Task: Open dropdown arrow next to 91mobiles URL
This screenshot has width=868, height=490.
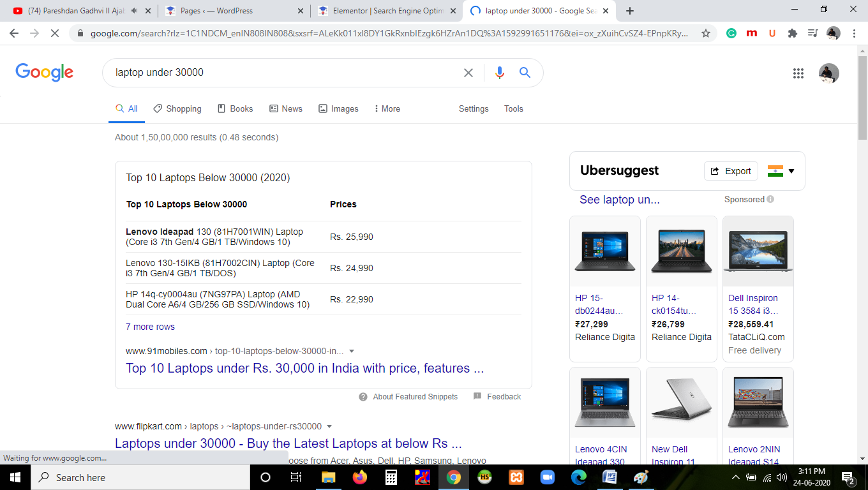Action: (x=352, y=351)
